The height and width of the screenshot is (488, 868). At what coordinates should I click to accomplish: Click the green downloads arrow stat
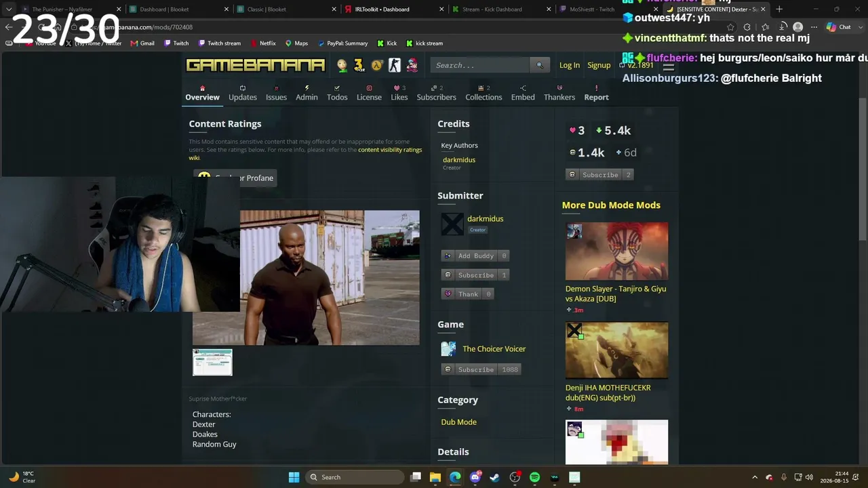tap(613, 131)
